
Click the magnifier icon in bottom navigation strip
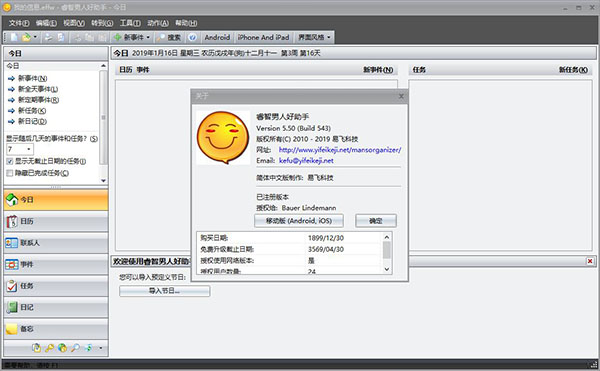click(x=75, y=348)
